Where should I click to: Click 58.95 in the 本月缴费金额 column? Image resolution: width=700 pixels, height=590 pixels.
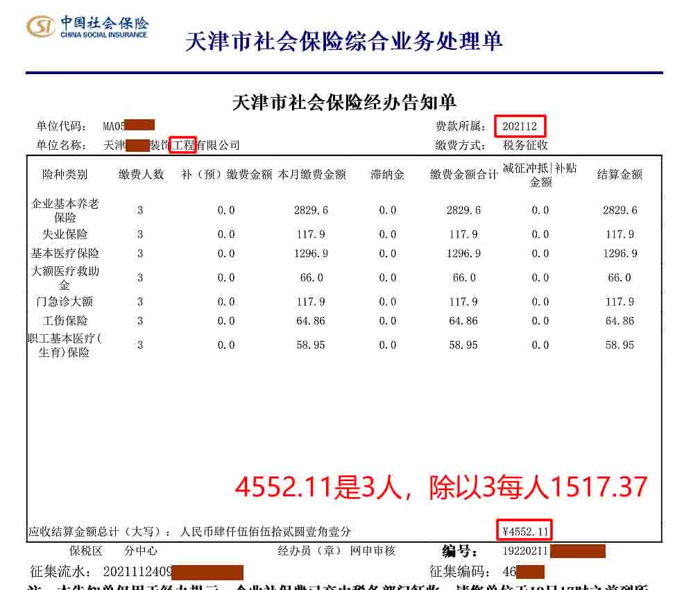311,345
